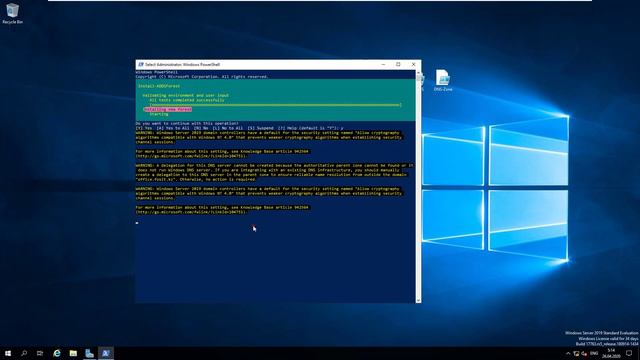This screenshot has width=640, height=360.
Task: Click the Windows Start button
Action: click(x=8, y=353)
